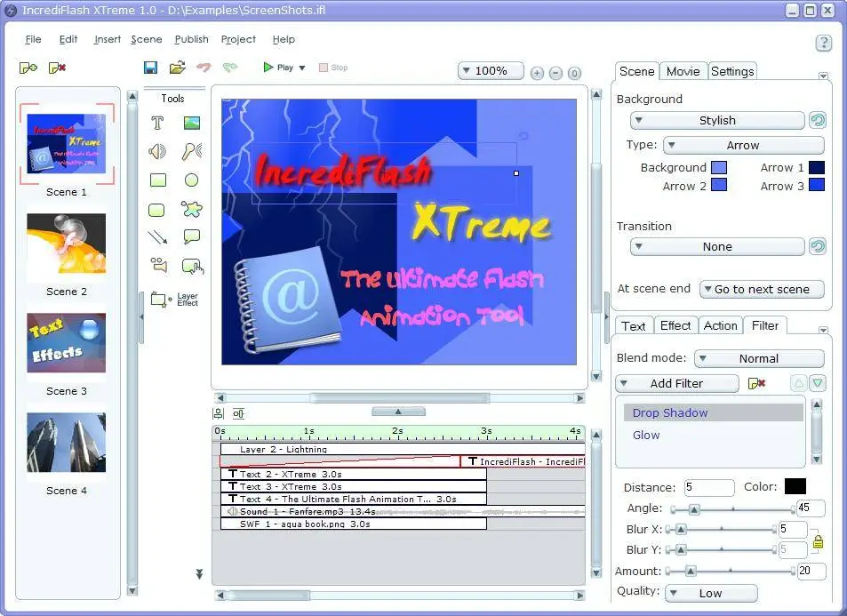
Task: Select the Rectangle shape tool
Action: point(157,180)
